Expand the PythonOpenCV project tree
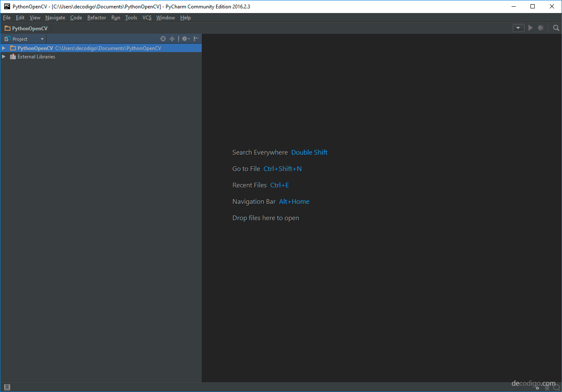562x392 pixels. tap(3, 48)
